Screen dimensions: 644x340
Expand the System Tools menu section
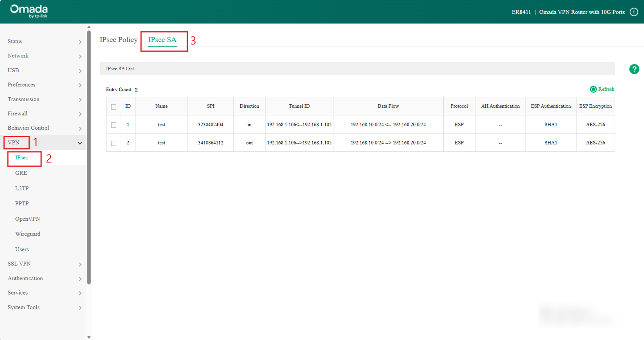point(23,307)
